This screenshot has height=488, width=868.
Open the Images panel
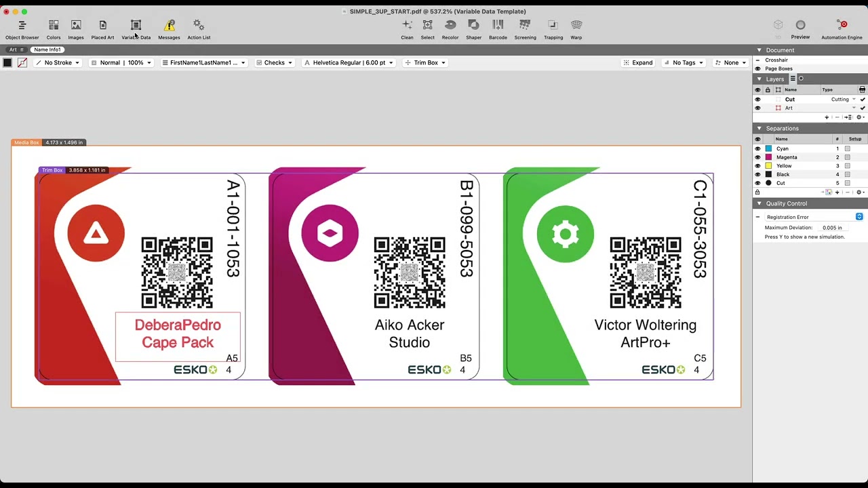click(x=76, y=28)
